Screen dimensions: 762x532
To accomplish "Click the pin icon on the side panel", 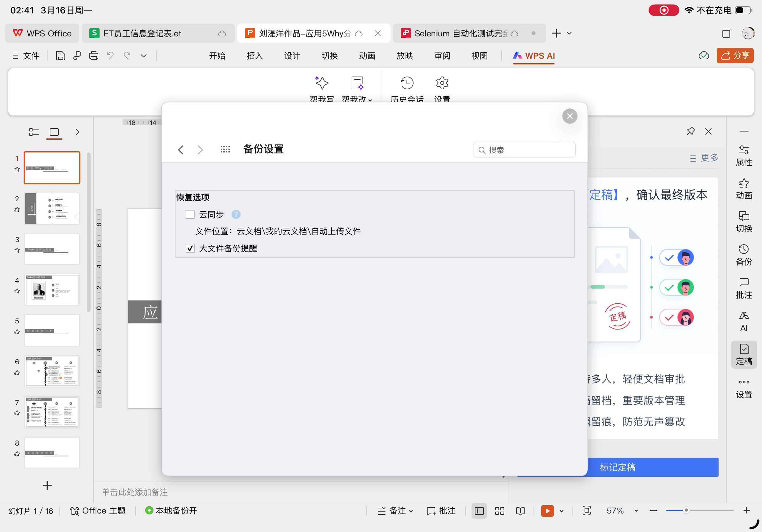I will (690, 131).
